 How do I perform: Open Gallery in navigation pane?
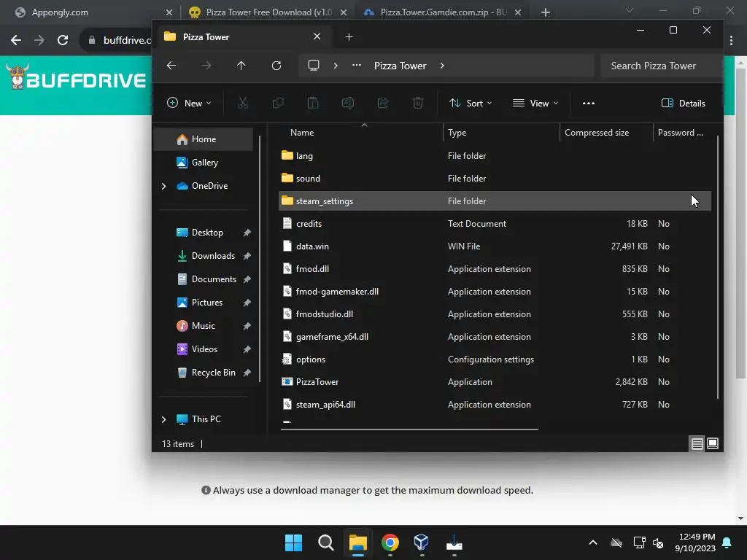[205, 163]
